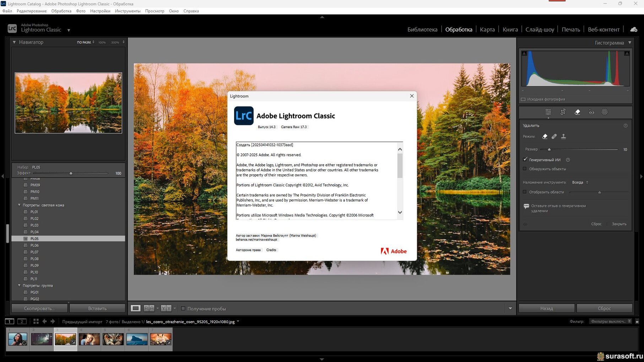Screen dimensions: 644x362
Task: Switch to Карта module
Action: [487, 29]
